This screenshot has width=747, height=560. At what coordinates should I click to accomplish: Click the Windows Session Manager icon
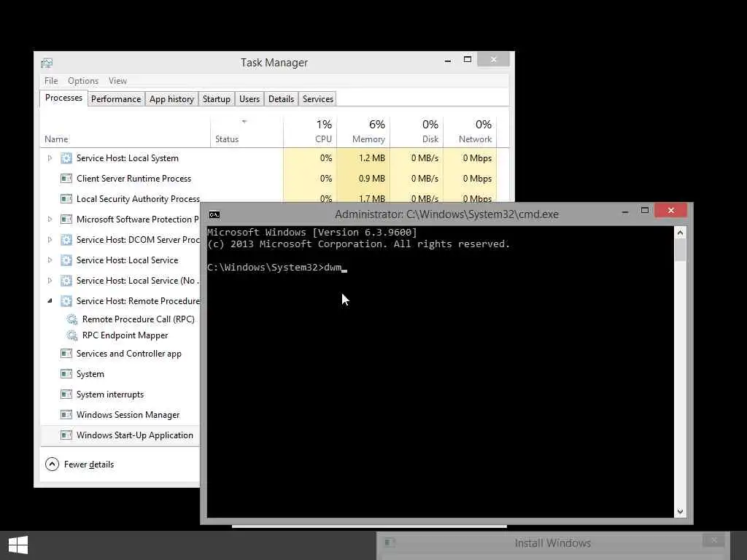(66, 415)
